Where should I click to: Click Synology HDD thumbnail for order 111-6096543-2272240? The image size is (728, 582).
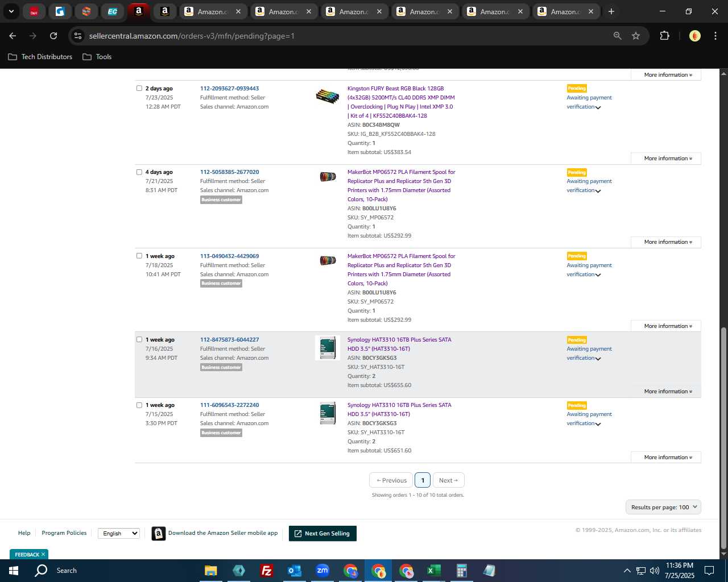(328, 413)
